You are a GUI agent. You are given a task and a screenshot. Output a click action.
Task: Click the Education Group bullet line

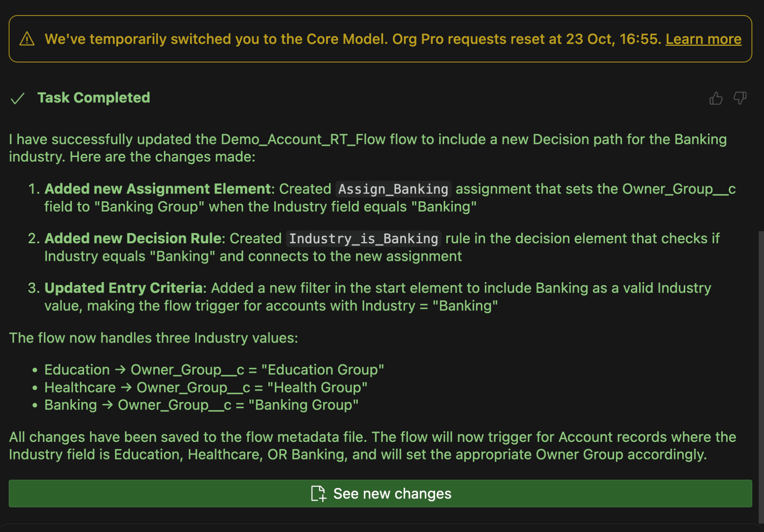click(x=214, y=370)
